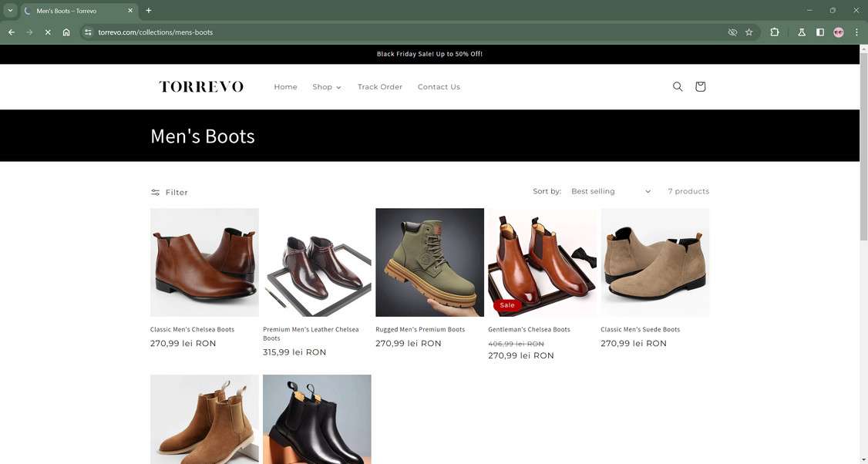Click the Chrome profile avatar

(838, 32)
